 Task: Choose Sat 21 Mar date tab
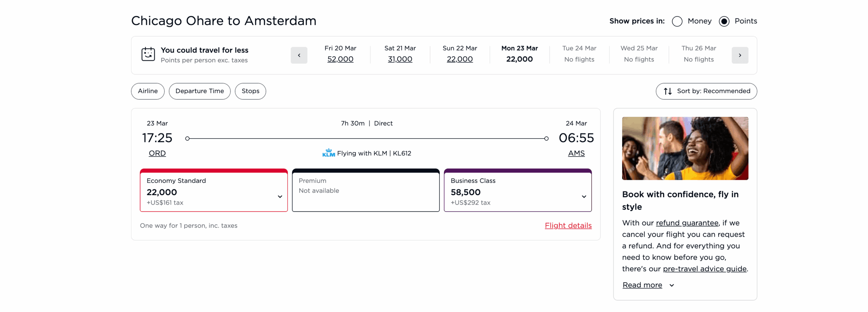(x=400, y=54)
